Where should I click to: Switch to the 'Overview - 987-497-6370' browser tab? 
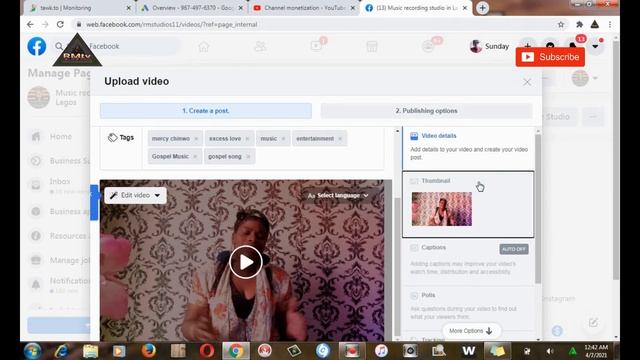(x=192, y=8)
